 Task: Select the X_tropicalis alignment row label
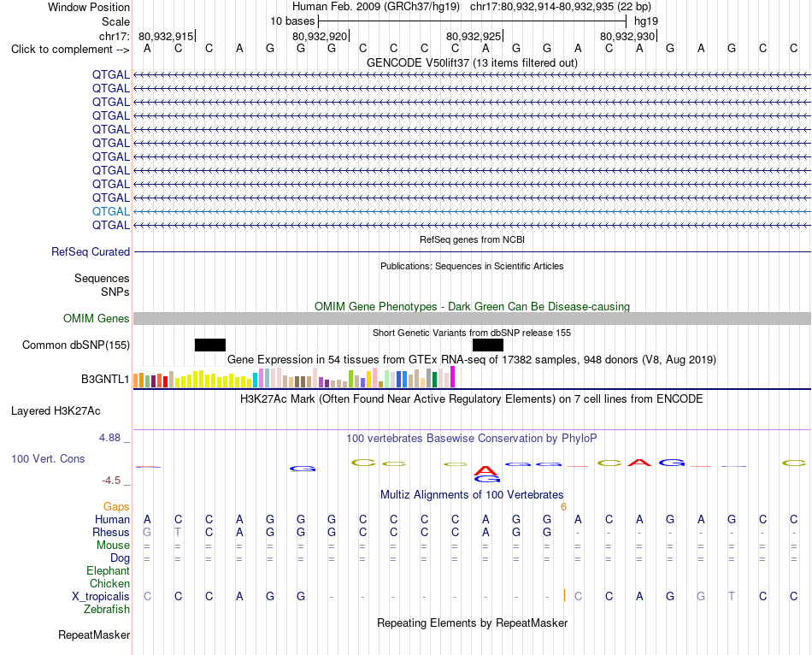pos(101,597)
